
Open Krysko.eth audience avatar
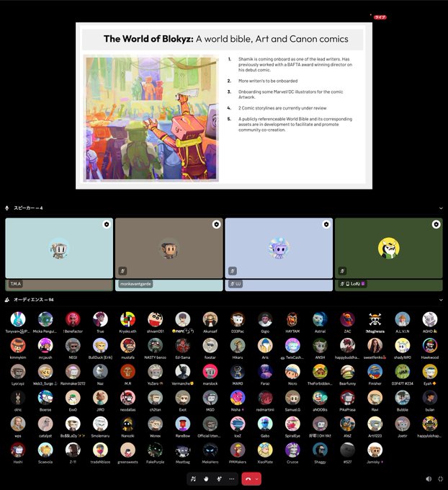click(x=127, y=319)
